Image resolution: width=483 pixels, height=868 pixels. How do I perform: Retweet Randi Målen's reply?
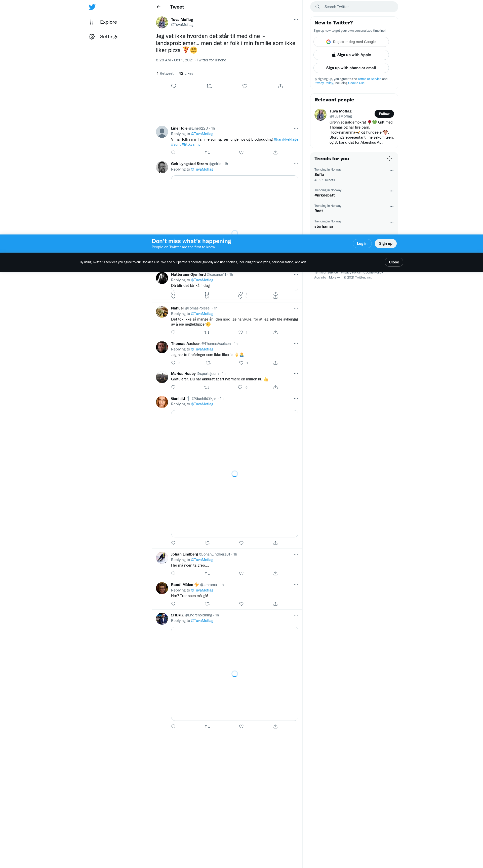[208, 604]
